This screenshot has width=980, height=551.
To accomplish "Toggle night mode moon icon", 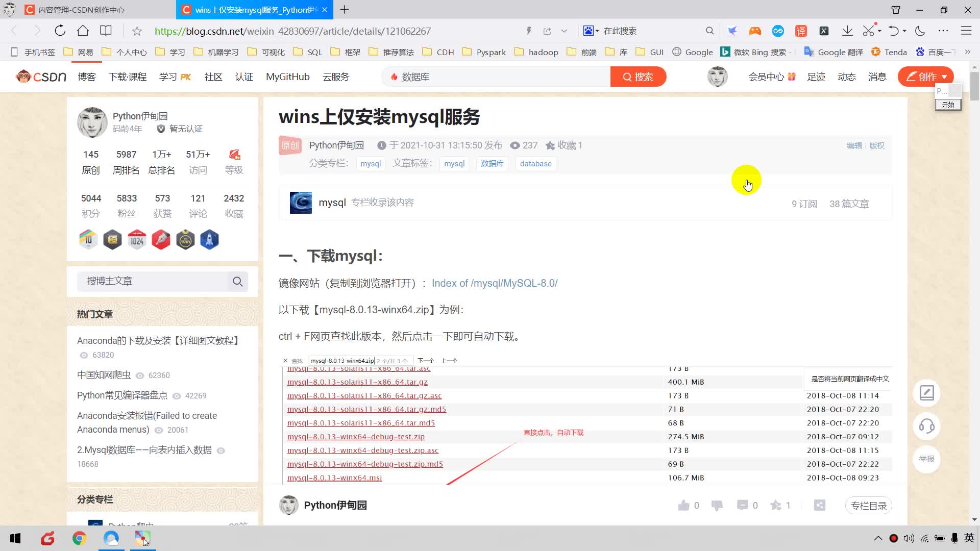I will pyautogui.click(x=920, y=31).
